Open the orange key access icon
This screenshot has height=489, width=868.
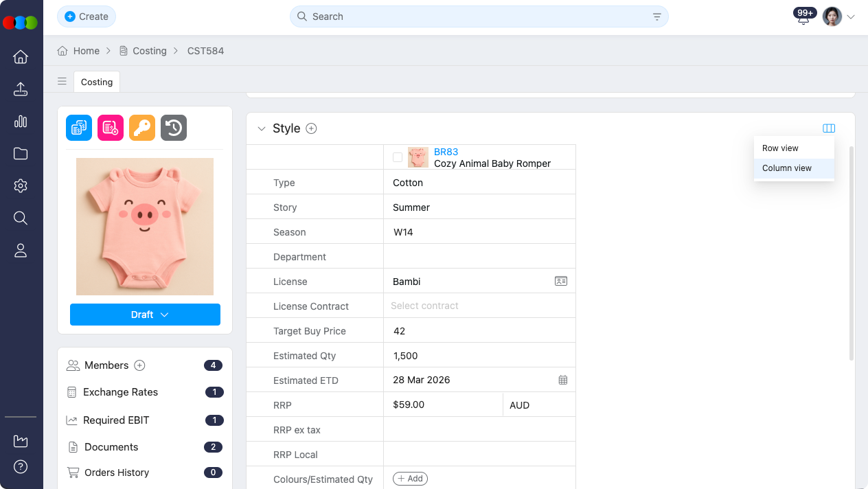(x=141, y=128)
